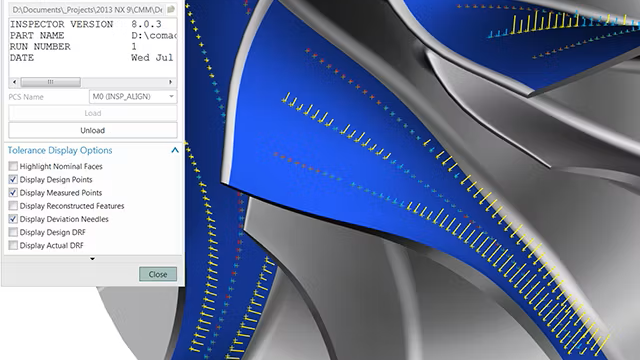The image size is (640, 360).
Task: Uncheck Display Measured Points
Action: (x=13, y=193)
